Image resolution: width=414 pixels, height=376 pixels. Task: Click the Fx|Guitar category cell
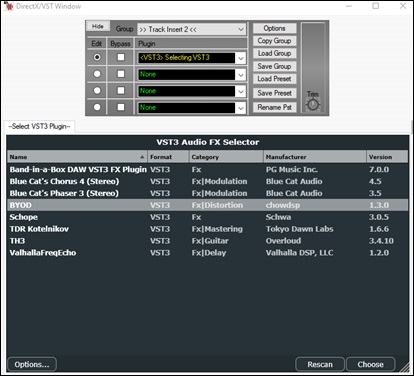(210, 241)
